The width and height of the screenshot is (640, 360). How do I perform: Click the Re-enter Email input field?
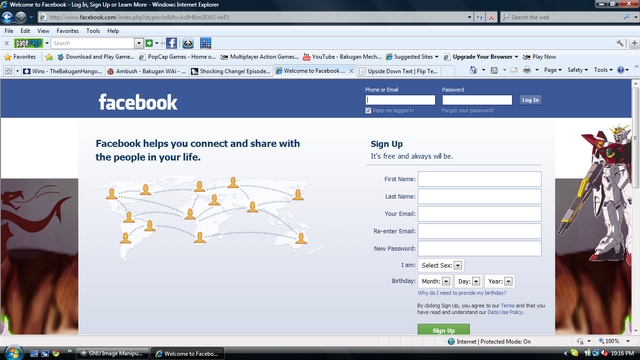[480, 231]
